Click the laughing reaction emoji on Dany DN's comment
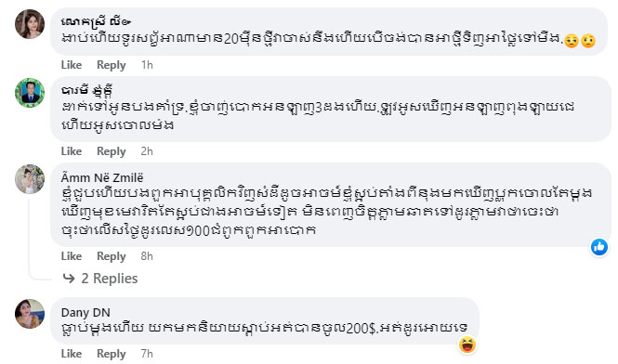This screenshot has width=618, height=364. coord(467,344)
